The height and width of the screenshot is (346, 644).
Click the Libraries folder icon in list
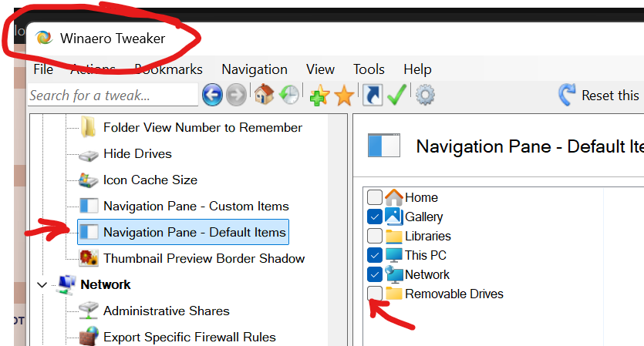point(394,237)
